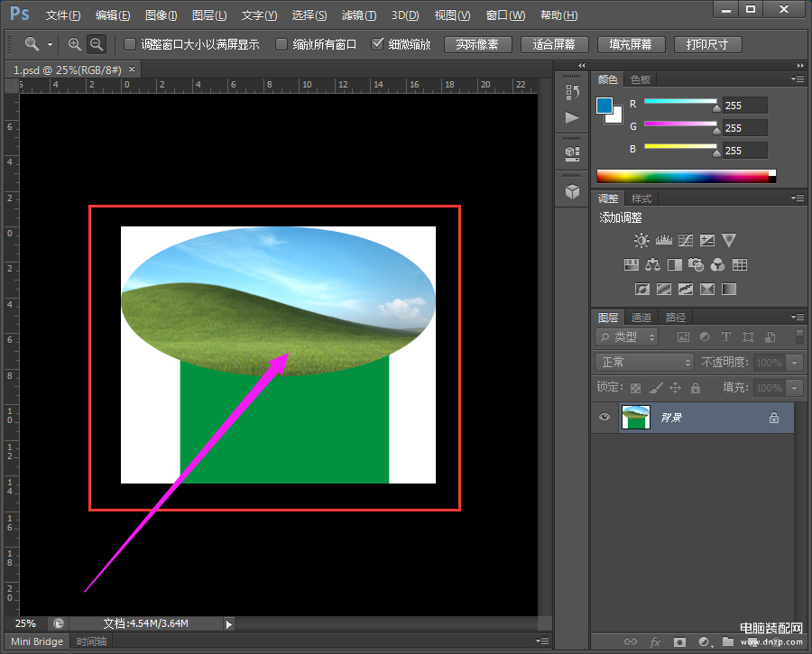Toggle lock all padlock icon
Viewport: 812px width, 654px height.
coord(696,387)
